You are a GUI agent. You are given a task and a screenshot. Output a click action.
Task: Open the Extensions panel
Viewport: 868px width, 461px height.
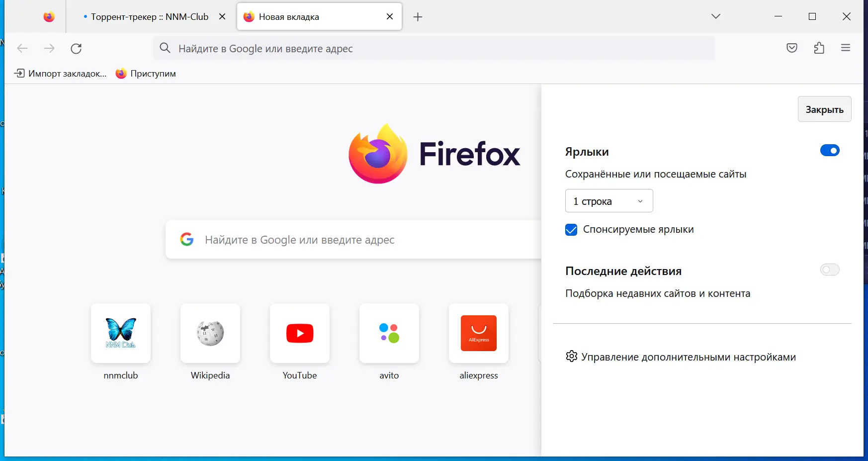(x=819, y=48)
